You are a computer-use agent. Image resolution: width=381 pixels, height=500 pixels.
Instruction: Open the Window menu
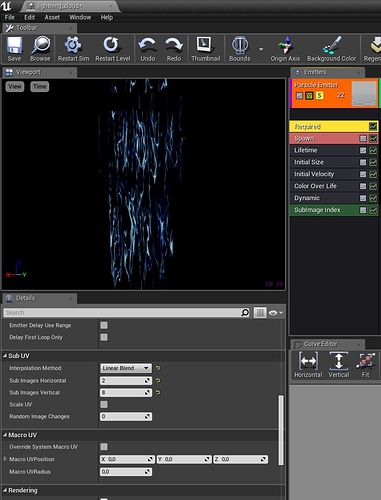click(x=80, y=17)
